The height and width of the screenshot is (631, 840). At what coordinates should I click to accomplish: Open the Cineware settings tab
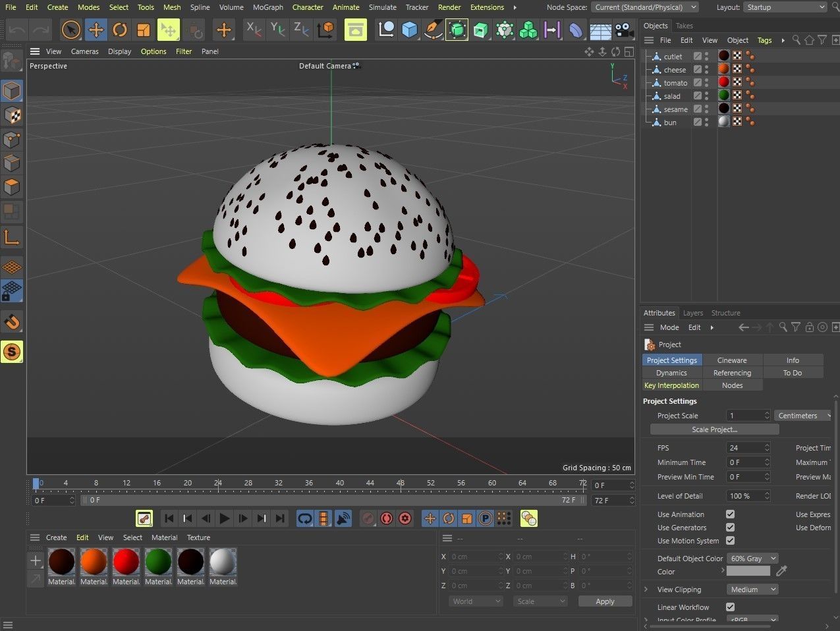tap(732, 360)
